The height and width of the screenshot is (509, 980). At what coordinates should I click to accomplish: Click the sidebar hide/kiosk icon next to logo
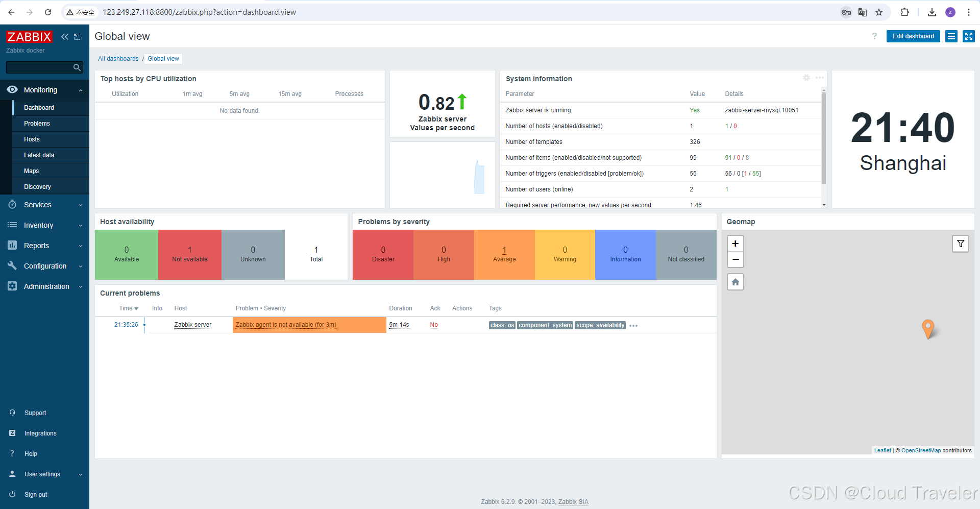click(77, 37)
